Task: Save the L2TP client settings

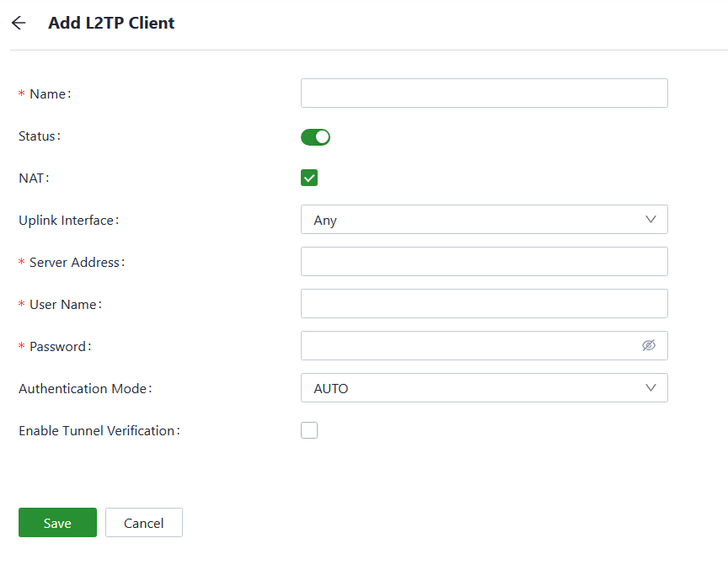Action: pyautogui.click(x=57, y=523)
